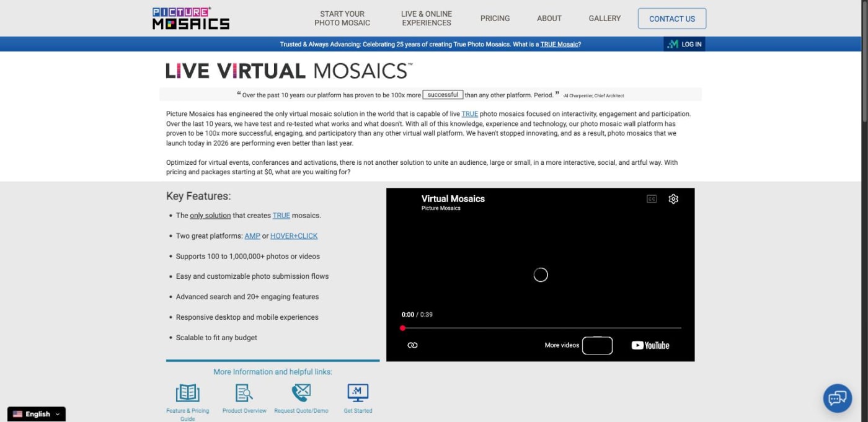Toggle closed captions on the video
Screen dimensions: 868x422
652,199
